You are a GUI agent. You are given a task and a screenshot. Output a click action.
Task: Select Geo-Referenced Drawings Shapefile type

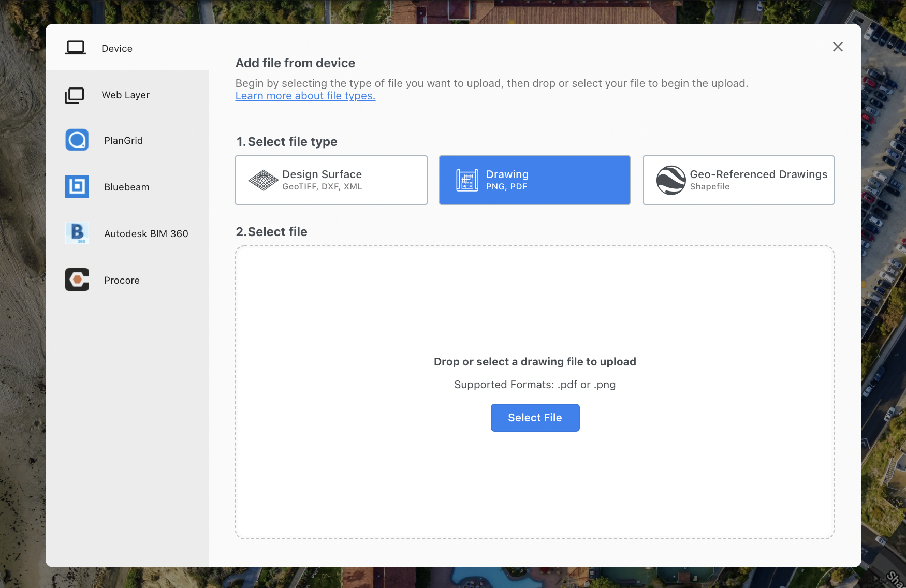pyautogui.click(x=739, y=180)
